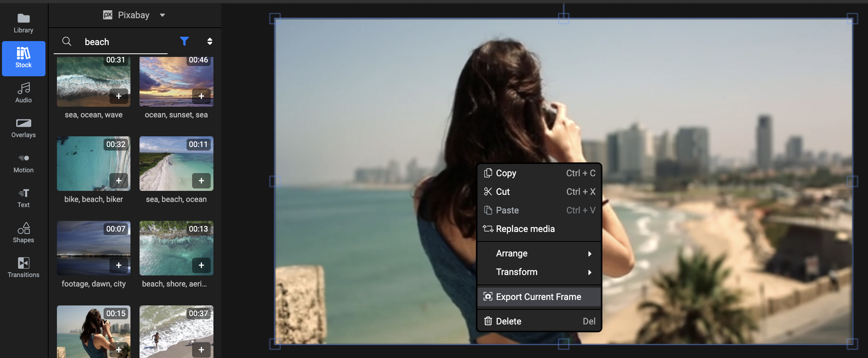This screenshot has height=358, width=868.
Task: Open the Transitions panel
Action: point(23,268)
